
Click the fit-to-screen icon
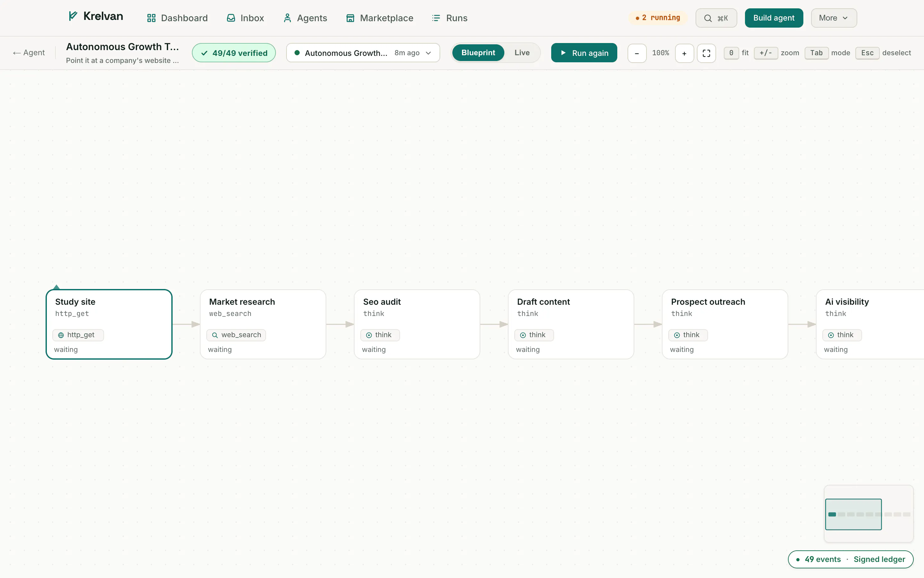click(706, 53)
